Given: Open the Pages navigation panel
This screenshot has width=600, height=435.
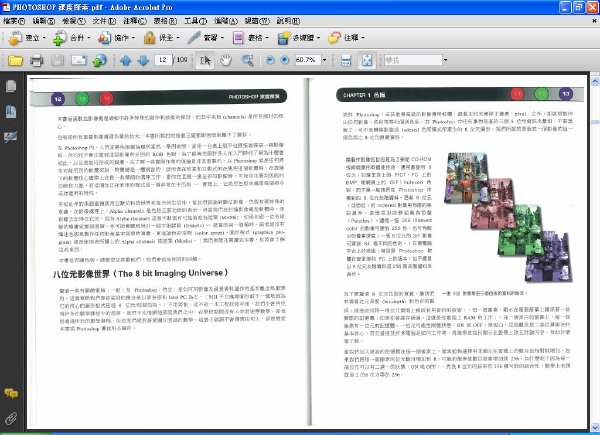Looking at the screenshot, I should pyautogui.click(x=11, y=86).
